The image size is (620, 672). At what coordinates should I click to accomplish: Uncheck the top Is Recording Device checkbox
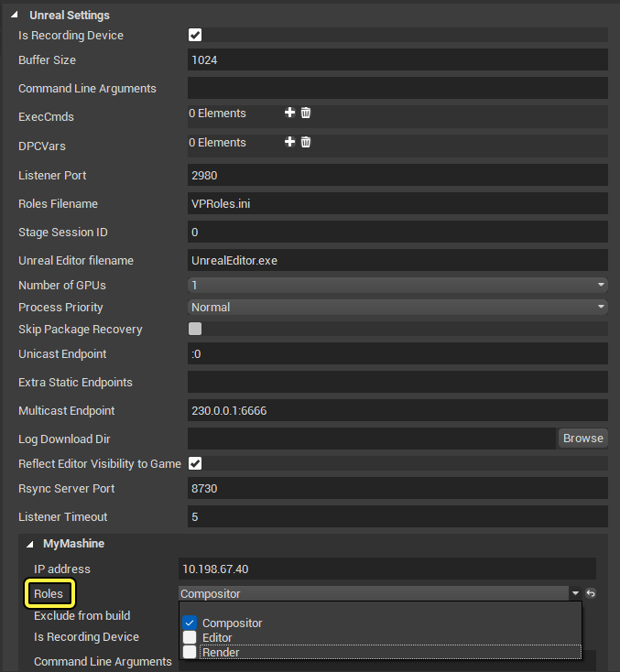point(195,35)
